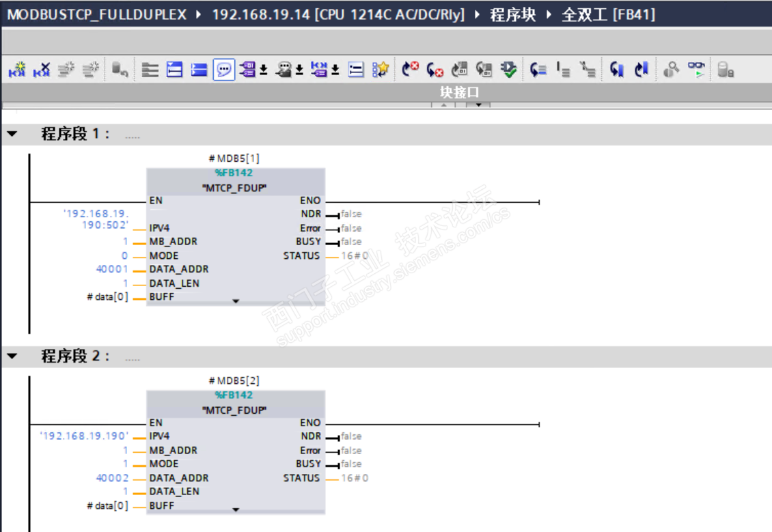Toggle the programming language display list icon

(355, 70)
